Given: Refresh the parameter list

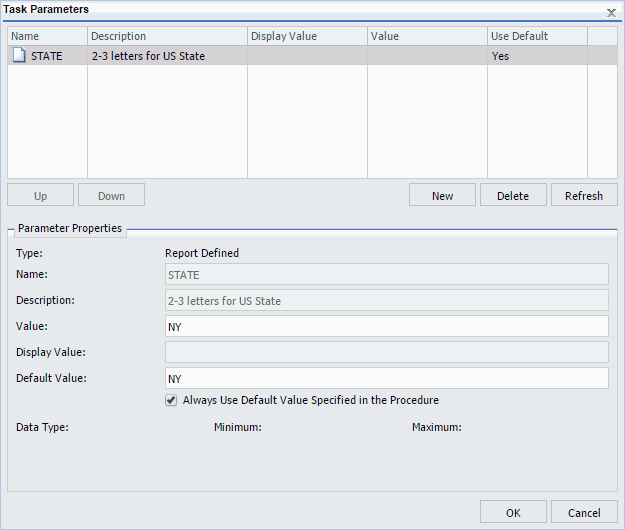Looking at the screenshot, I should [583, 195].
